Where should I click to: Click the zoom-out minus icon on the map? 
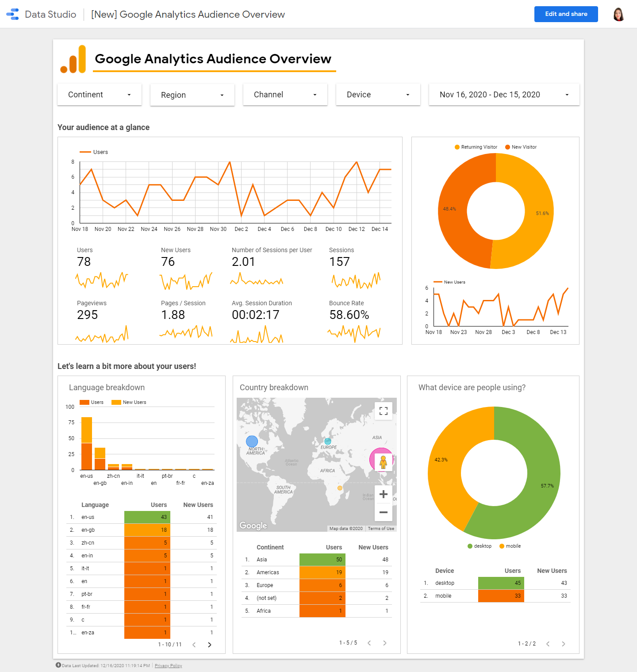(383, 513)
